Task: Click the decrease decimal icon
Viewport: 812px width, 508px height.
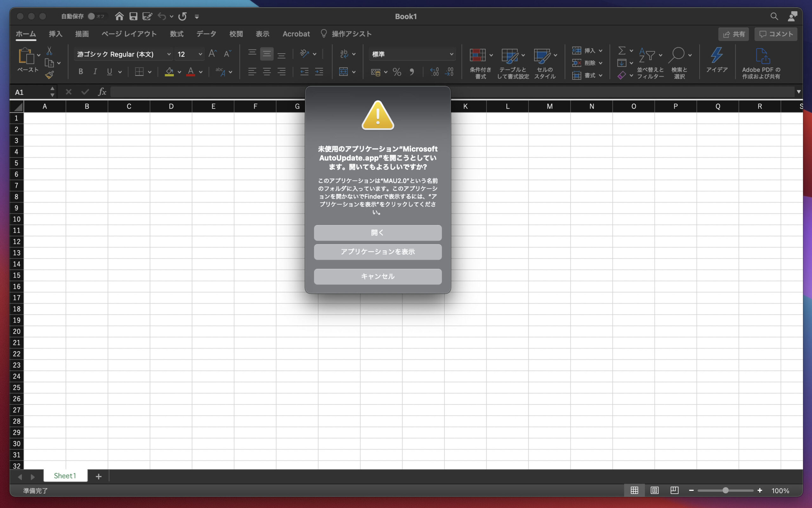Action: 449,72
